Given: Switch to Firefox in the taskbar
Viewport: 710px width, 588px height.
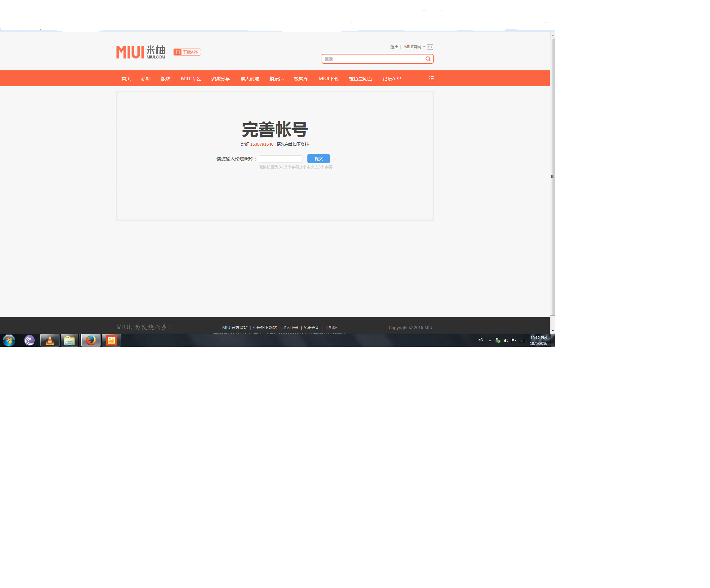Looking at the screenshot, I should tap(91, 340).
